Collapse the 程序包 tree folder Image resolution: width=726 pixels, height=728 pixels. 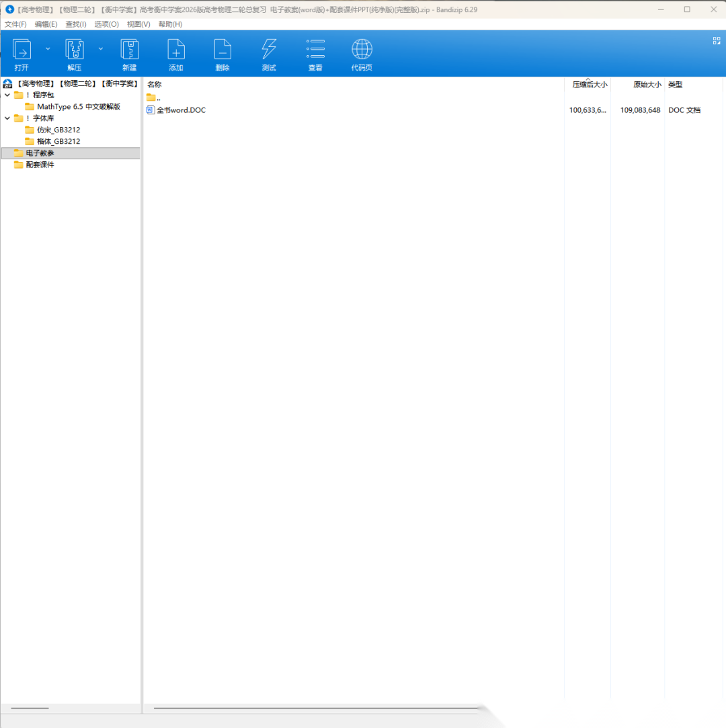tap(7, 95)
